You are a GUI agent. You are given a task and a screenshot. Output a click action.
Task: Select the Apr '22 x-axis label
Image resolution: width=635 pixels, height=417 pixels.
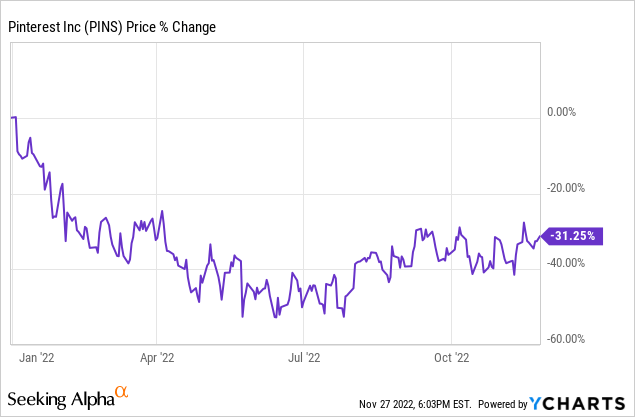157,355
